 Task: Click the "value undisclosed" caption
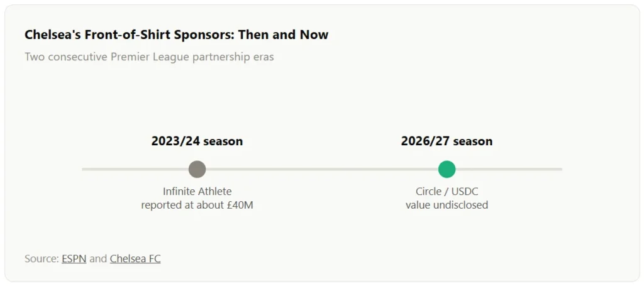click(x=447, y=205)
